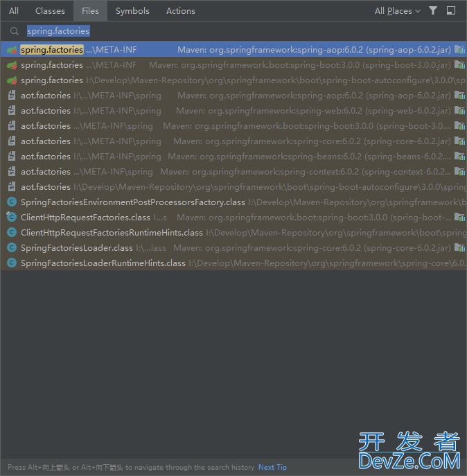Screen dimensions: 467x476
Task: Open SpringFactoriesEnvironmentPostProcessorsFactory.class result
Action: tap(233, 202)
